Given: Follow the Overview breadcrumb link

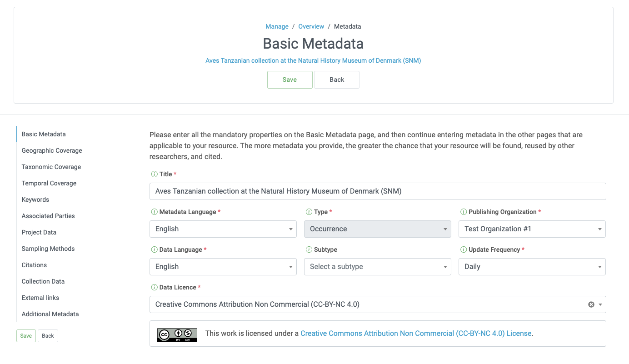Looking at the screenshot, I should (311, 26).
